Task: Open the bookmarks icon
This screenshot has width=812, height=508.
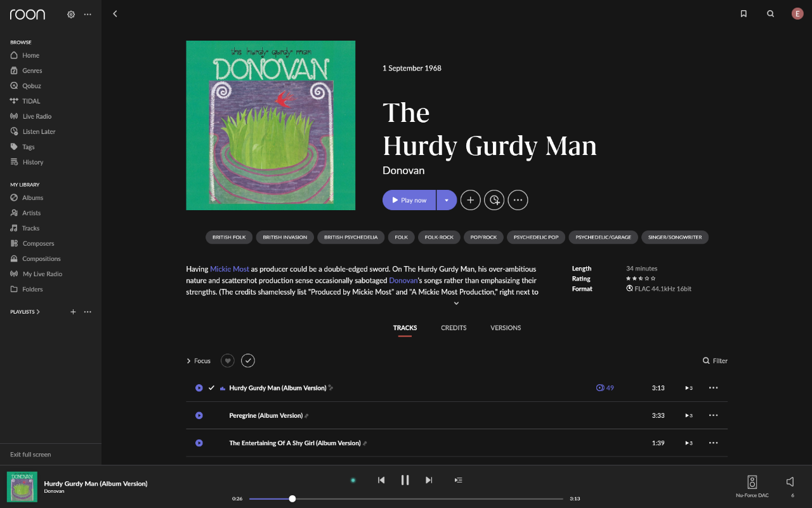Action: [743, 14]
